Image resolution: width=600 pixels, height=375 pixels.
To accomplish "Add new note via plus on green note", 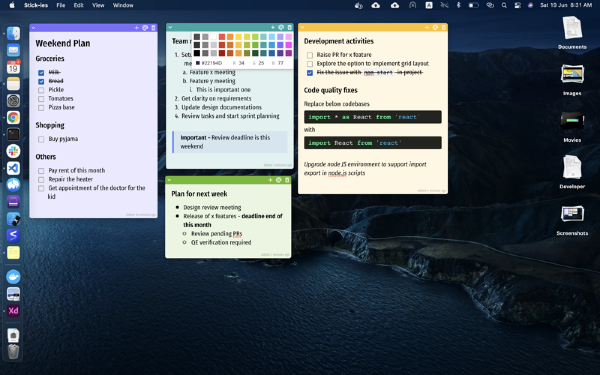I will point(270,180).
